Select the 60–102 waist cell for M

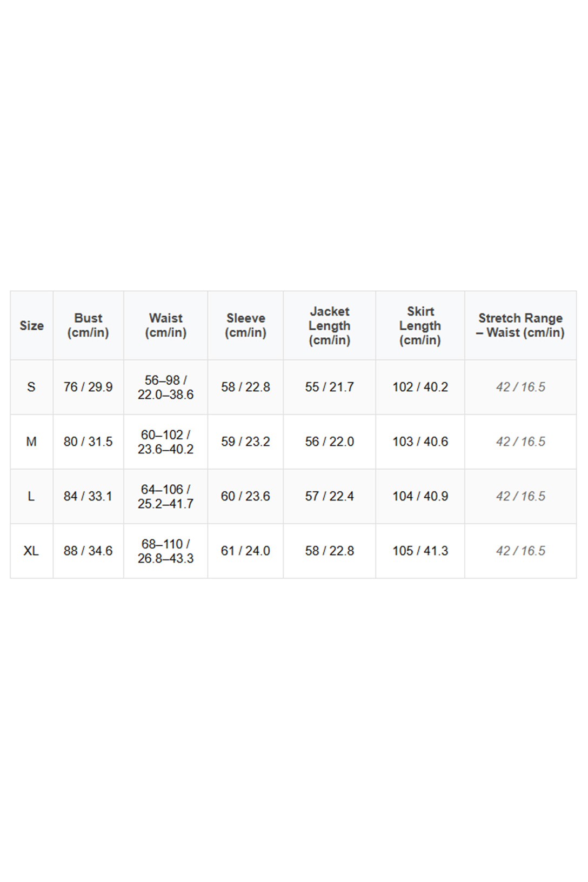(165, 442)
